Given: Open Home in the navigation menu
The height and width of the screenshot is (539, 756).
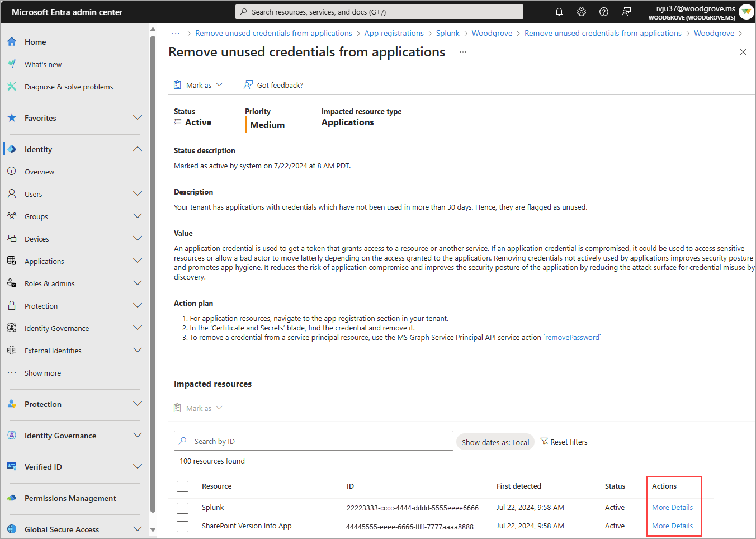Looking at the screenshot, I should click(x=35, y=42).
